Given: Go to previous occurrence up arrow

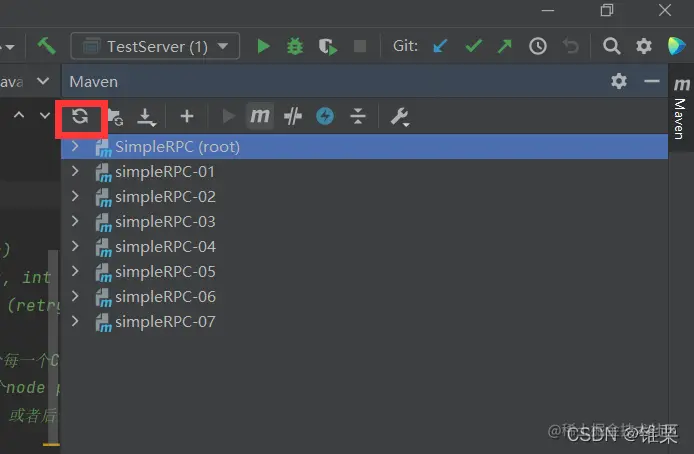Looking at the screenshot, I should click(19, 115).
